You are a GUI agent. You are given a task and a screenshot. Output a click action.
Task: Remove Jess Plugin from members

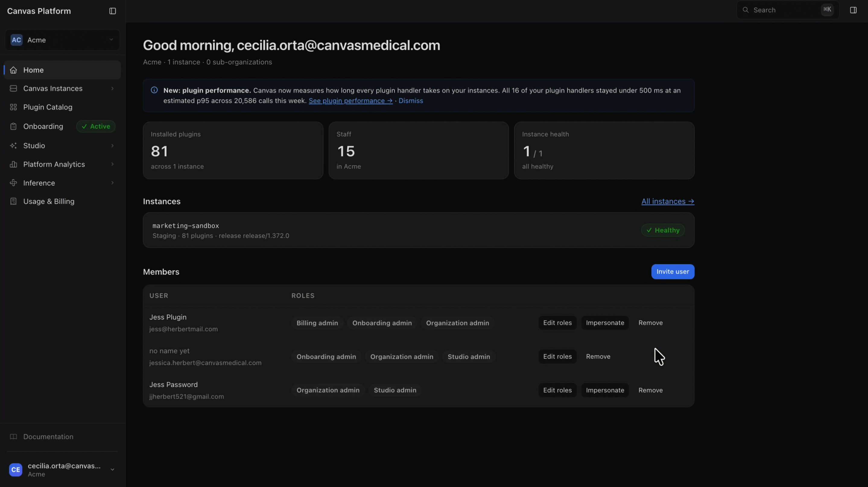(x=650, y=323)
